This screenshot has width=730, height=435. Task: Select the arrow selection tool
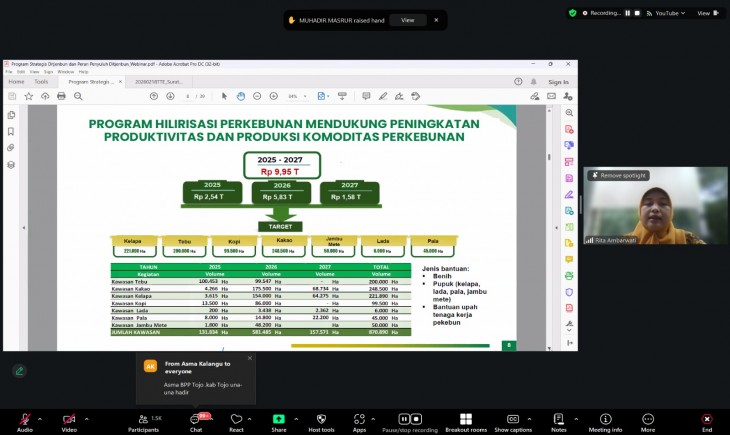[224, 96]
